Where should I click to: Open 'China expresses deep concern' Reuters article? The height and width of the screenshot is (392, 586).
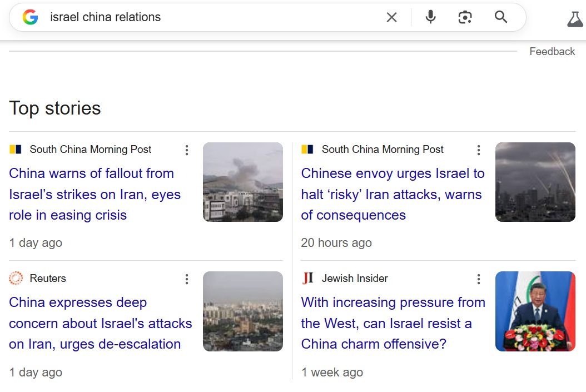pyautogui.click(x=101, y=323)
